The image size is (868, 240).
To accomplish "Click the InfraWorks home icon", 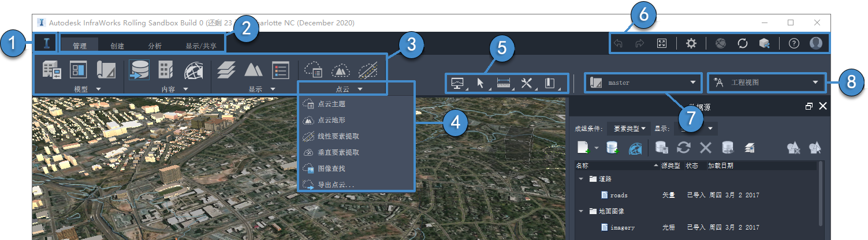I will (46, 44).
